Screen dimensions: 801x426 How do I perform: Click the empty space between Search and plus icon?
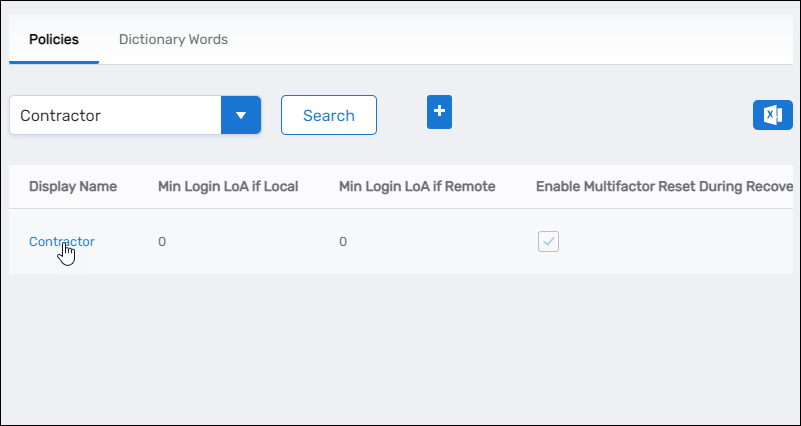402,115
